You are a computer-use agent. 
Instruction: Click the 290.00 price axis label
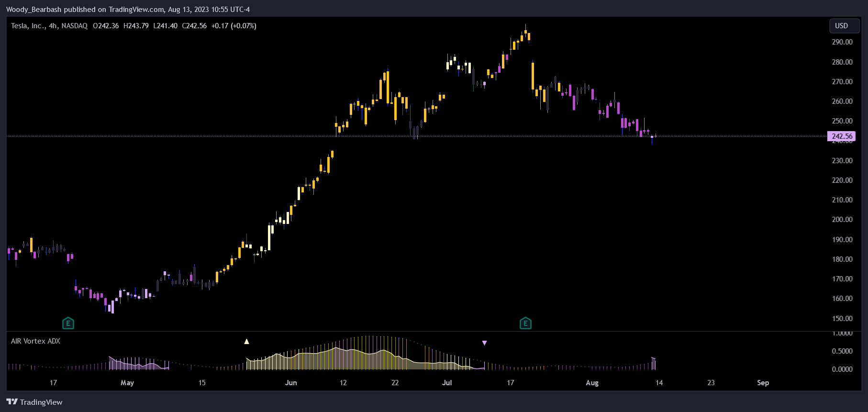coord(842,42)
